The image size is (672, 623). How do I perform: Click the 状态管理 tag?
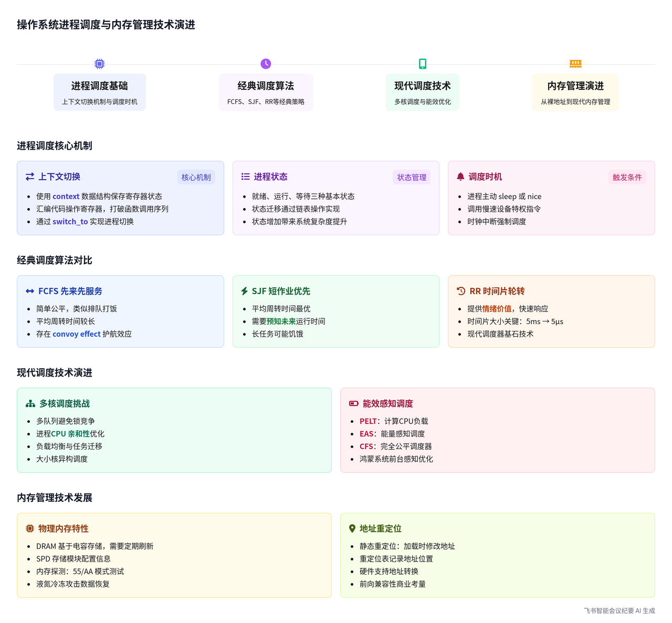pos(412,178)
